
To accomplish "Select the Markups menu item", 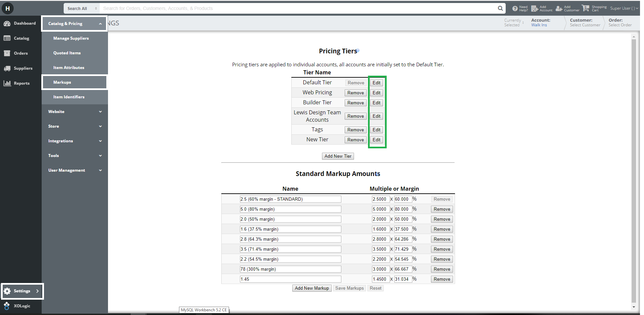I will (x=74, y=82).
